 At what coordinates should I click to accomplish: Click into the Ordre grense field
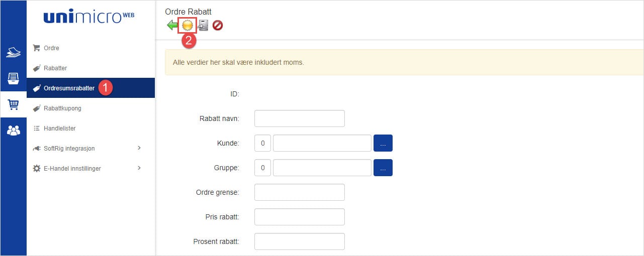click(299, 192)
